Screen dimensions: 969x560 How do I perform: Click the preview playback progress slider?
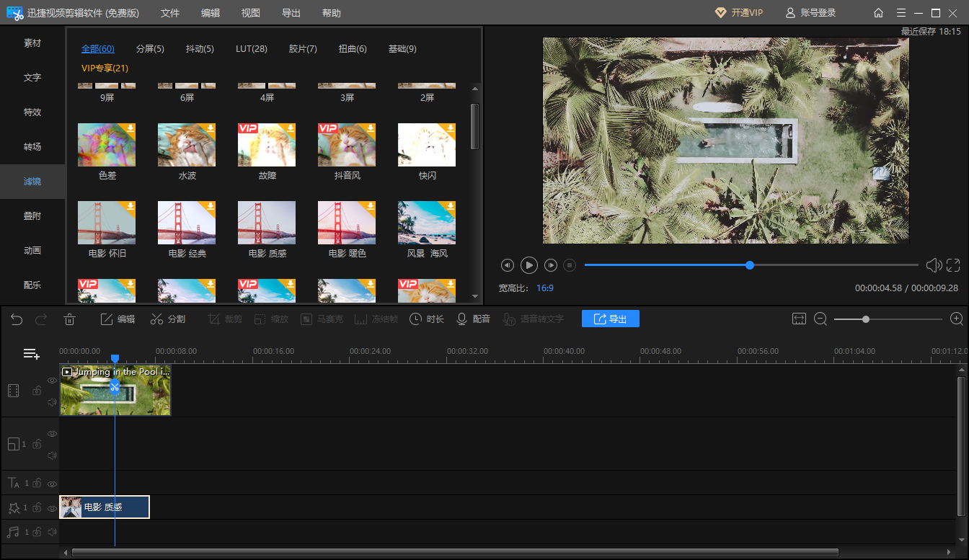point(750,265)
